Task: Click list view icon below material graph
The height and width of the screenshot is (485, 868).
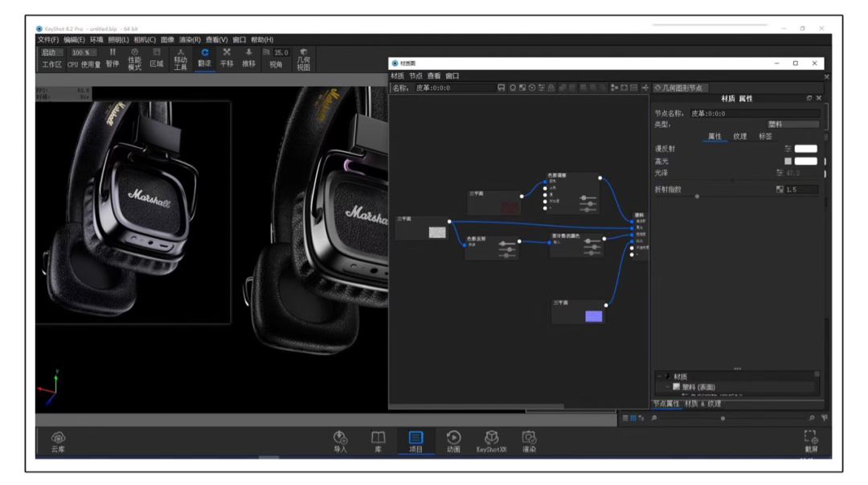Action: tap(625, 418)
